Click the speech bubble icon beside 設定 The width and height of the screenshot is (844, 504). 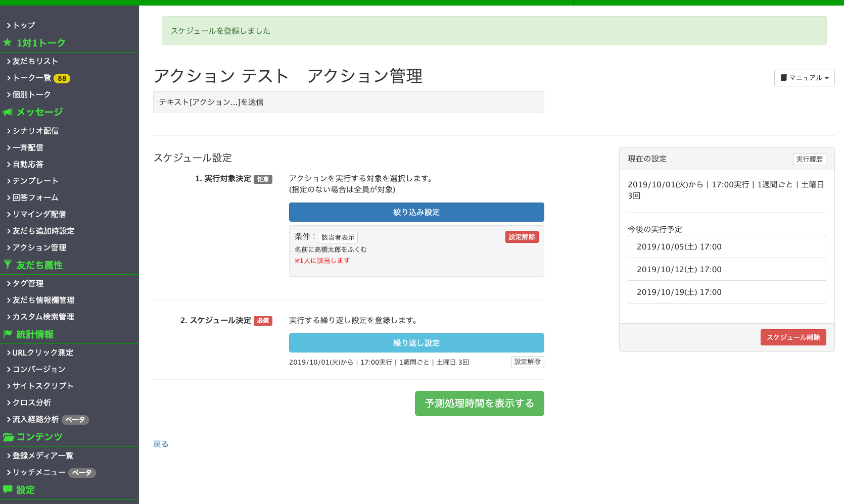pyautogui.click(x=8, y=489)
